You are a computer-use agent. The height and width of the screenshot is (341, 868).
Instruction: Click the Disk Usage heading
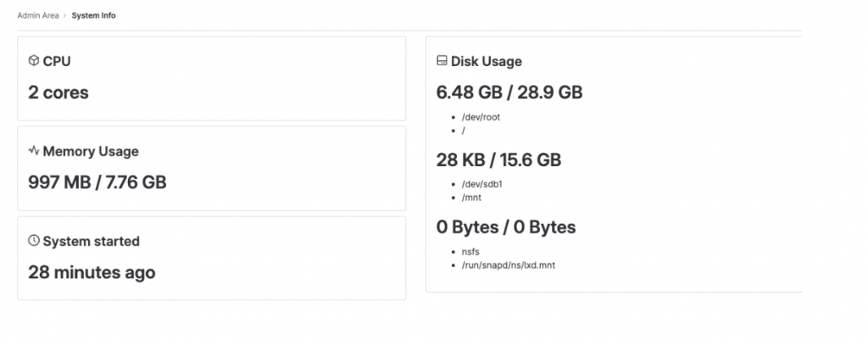tap(486, 61)
